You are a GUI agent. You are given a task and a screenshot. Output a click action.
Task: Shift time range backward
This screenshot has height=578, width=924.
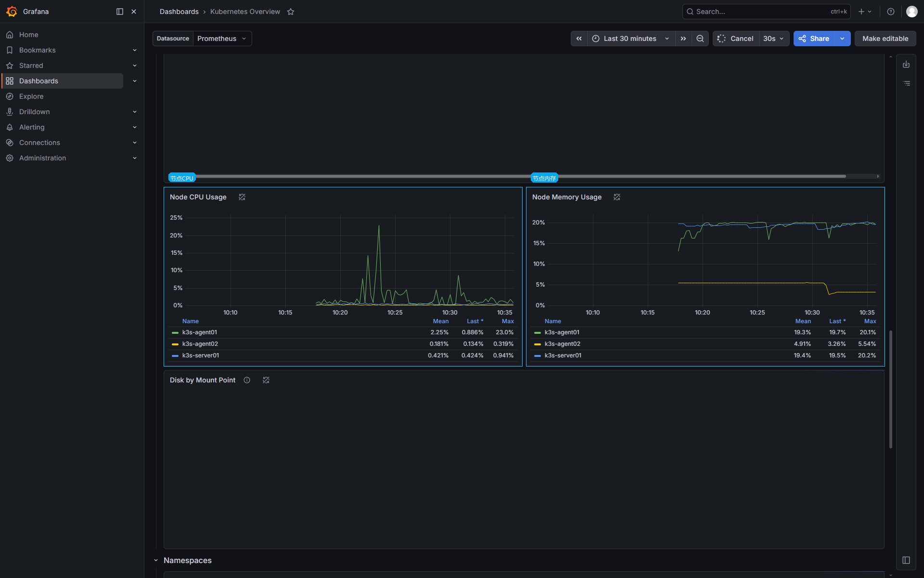pyautogui.click(x=579, y=39)
